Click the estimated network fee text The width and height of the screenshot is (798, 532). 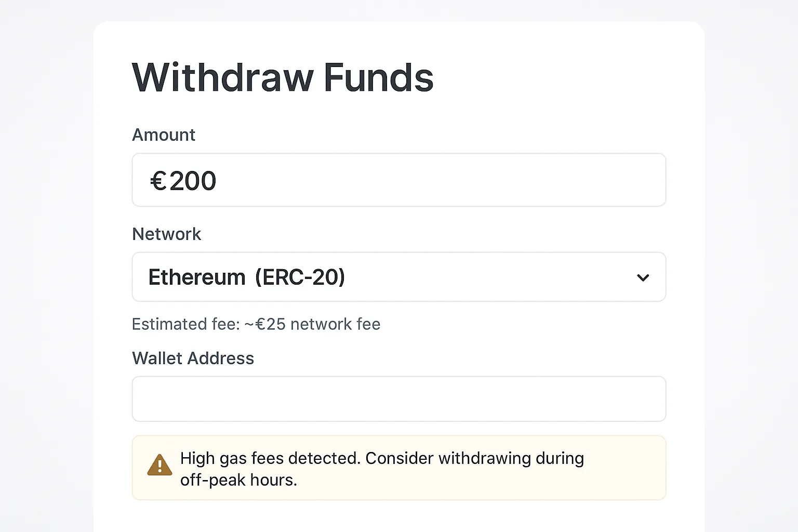coord(256,324)
